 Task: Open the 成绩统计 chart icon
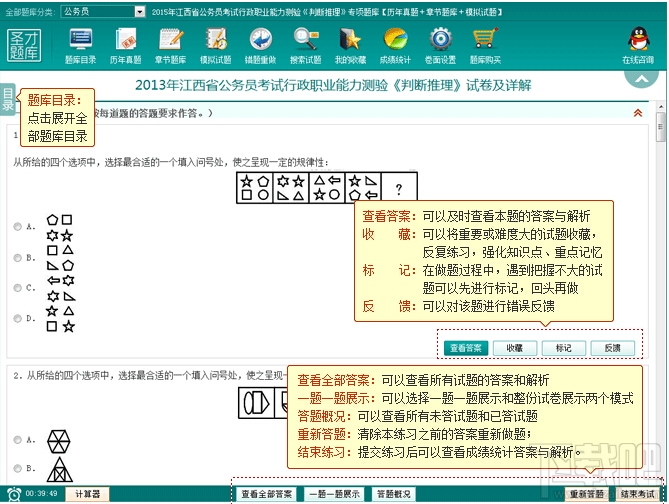[x=396, y=46]
